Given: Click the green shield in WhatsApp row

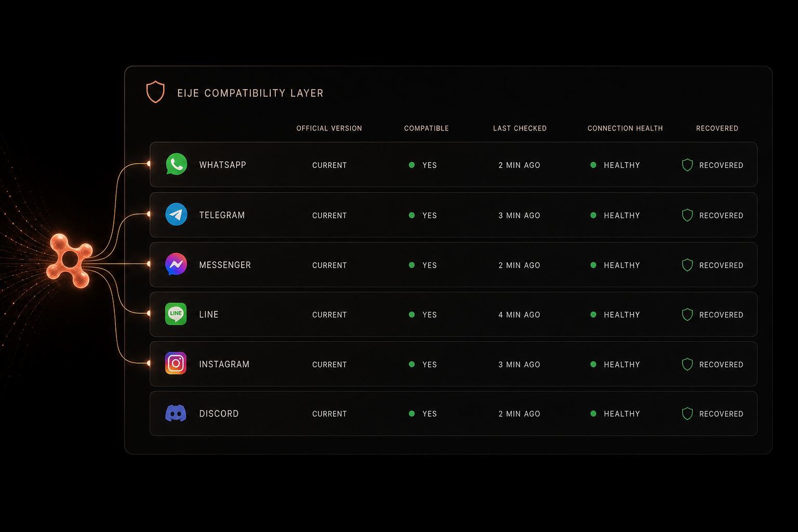Looking at the screenshot, I should tap(687, 165).
